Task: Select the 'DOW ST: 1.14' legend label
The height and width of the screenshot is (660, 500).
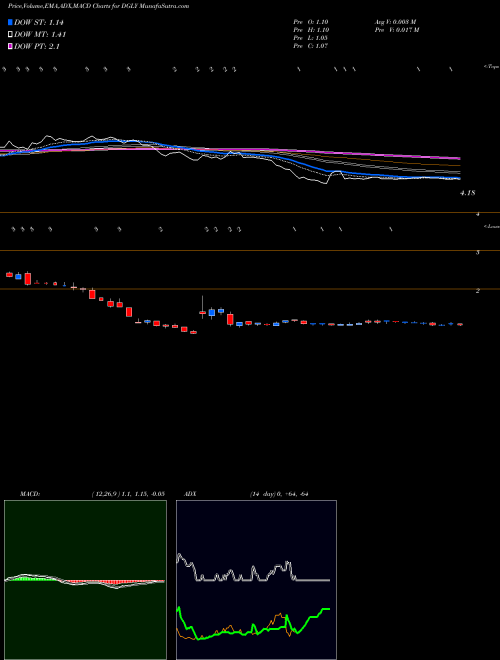Action: [39, 22]
